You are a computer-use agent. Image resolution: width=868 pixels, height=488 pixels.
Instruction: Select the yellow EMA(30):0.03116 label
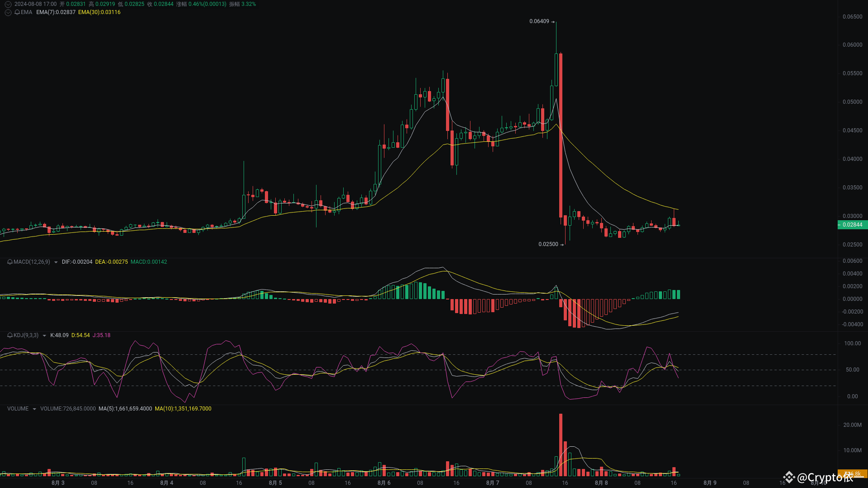coord(99,13)
